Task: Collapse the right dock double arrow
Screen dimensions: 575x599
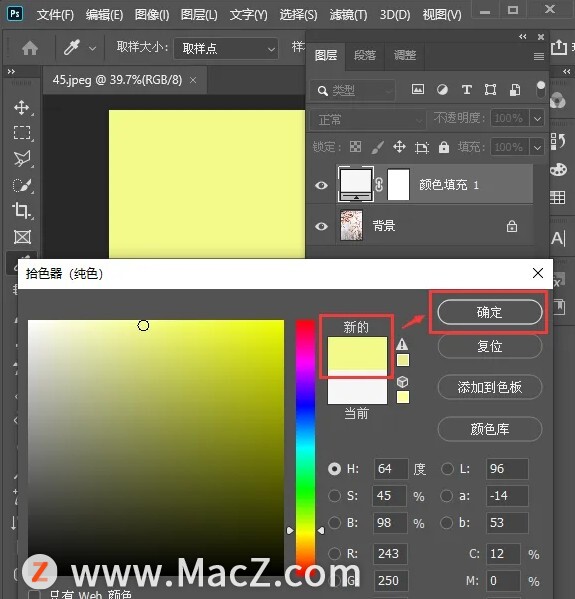Action: pyautogui.click(x=567, y=71)
